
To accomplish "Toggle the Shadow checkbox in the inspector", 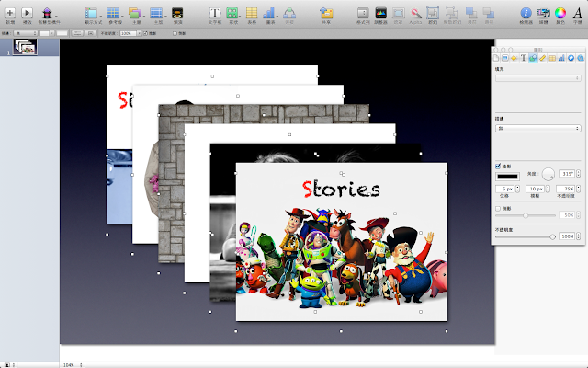I will click(x=498, y=166).
